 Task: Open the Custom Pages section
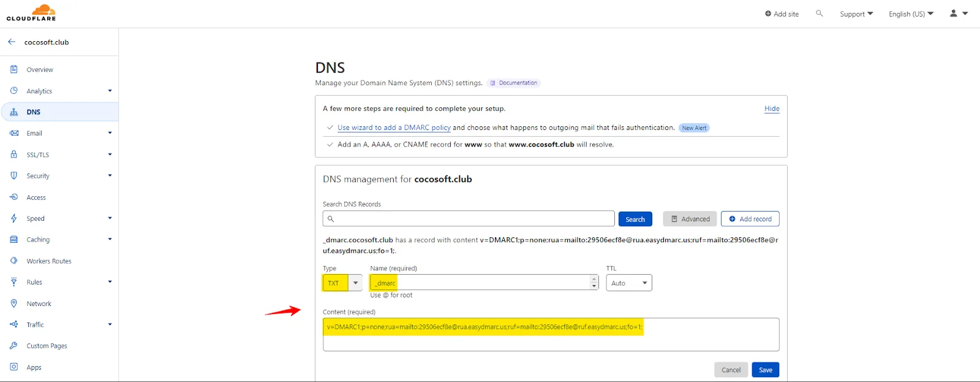click(47, 346)
